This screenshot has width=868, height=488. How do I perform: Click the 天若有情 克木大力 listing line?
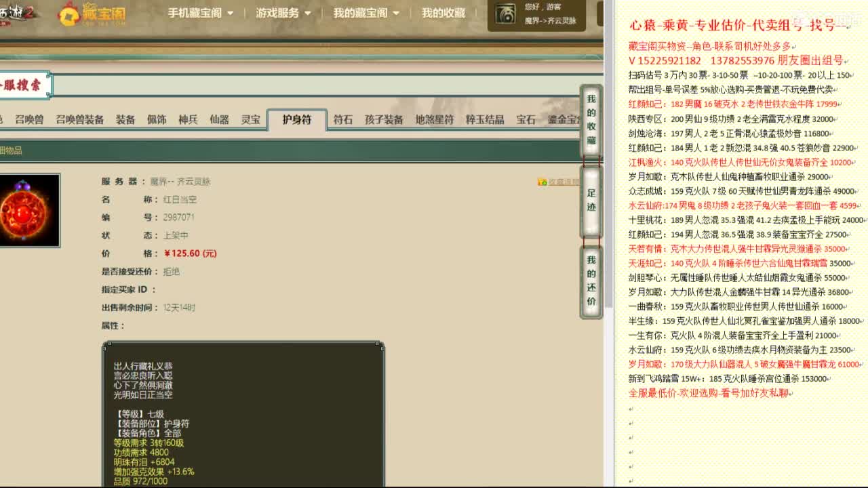pyautogui.click(x=739, y=249)
